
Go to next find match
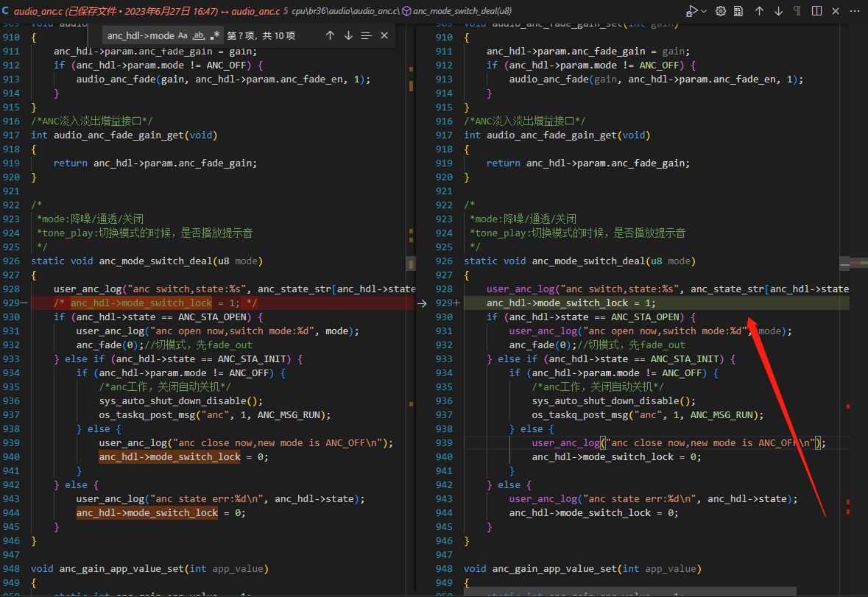[x=348, y=35]
